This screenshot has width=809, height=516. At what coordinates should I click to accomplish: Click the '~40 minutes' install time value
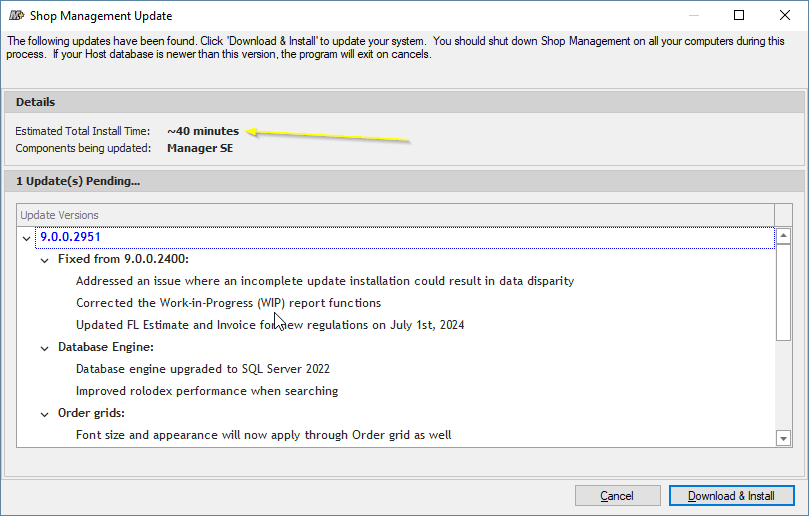(x=203, y=131)
